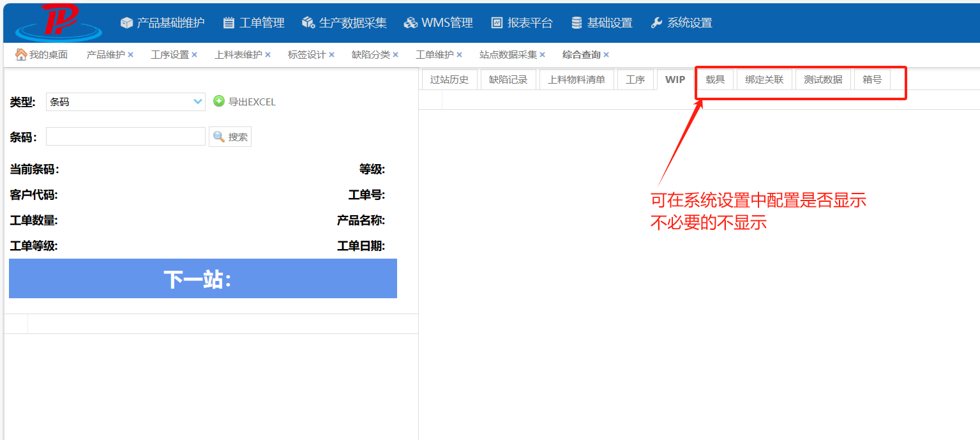Image resolution: width=980 pixels, height=440 pixels.
Task: Switch to the 过站历史 tab
Action: pos(449,80)
